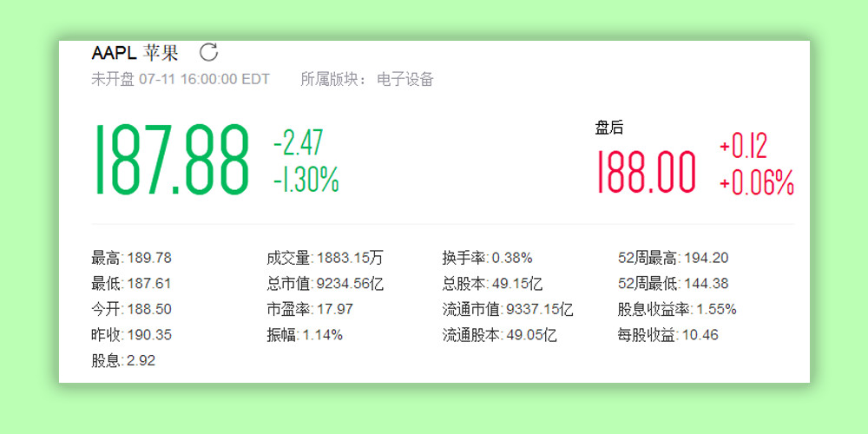Click the 总市值: 9234.56亿 entry
This screenshot has width=868, height=434.
point(325,284)
